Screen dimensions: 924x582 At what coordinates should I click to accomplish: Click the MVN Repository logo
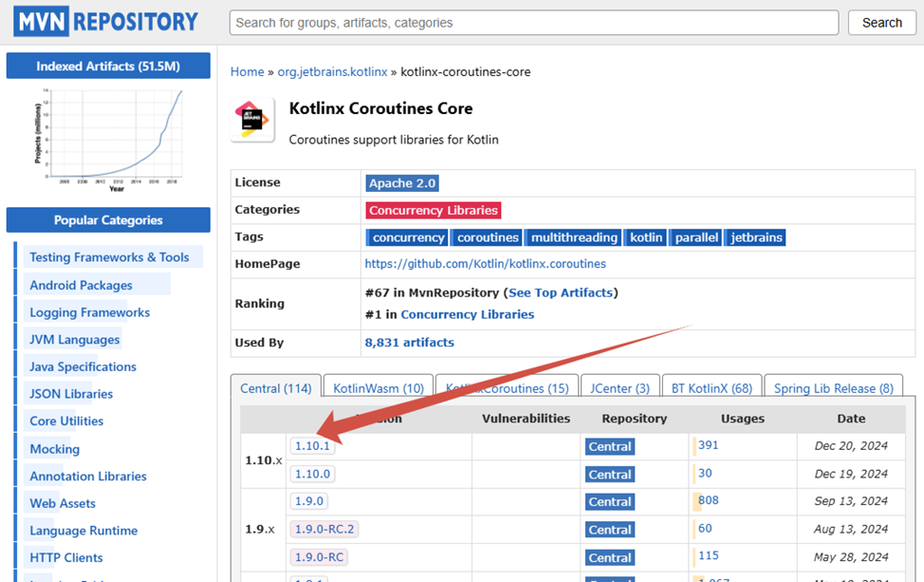click(x=107, y=21)
